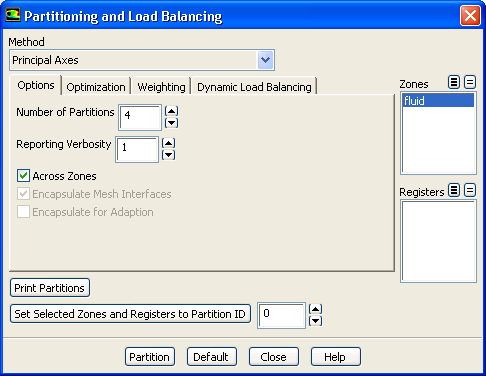The image size is (486, 376).
Task: Toggle Encapsulate for Adaption checkbox
Action: [23, 212]
